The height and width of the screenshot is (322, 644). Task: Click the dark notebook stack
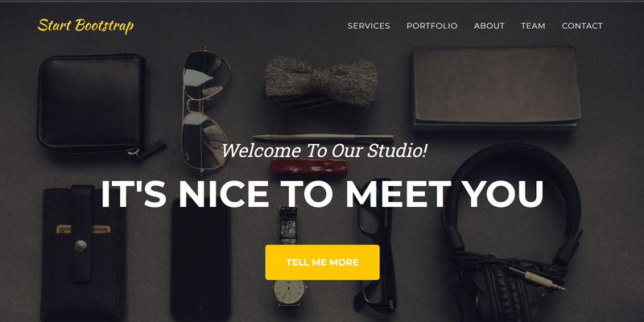(496, 89)
